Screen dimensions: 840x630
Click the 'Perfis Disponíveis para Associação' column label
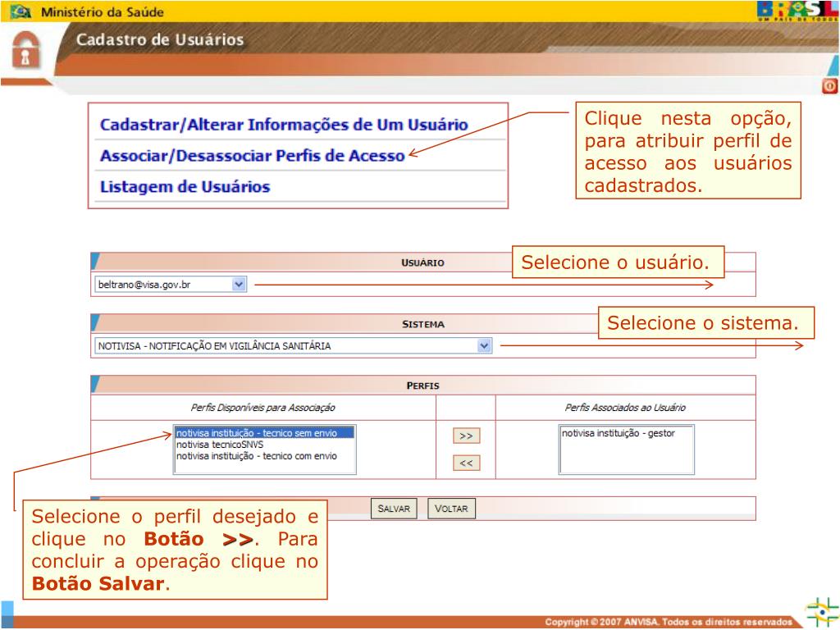point(263,409)
